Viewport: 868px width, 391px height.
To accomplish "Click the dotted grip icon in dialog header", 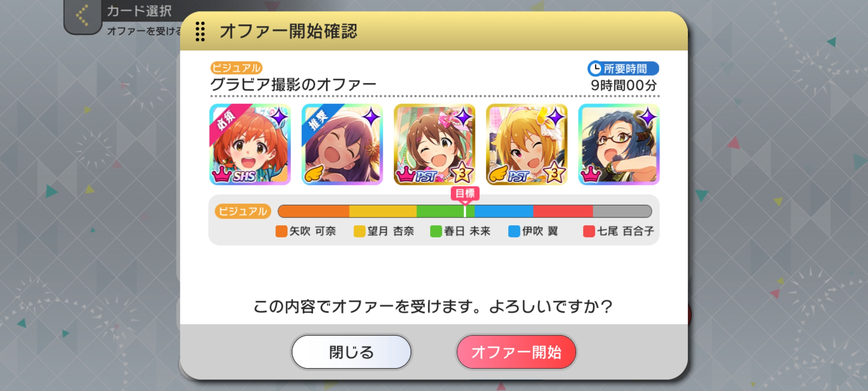I will pyautogui.click(x=200, y=31).
